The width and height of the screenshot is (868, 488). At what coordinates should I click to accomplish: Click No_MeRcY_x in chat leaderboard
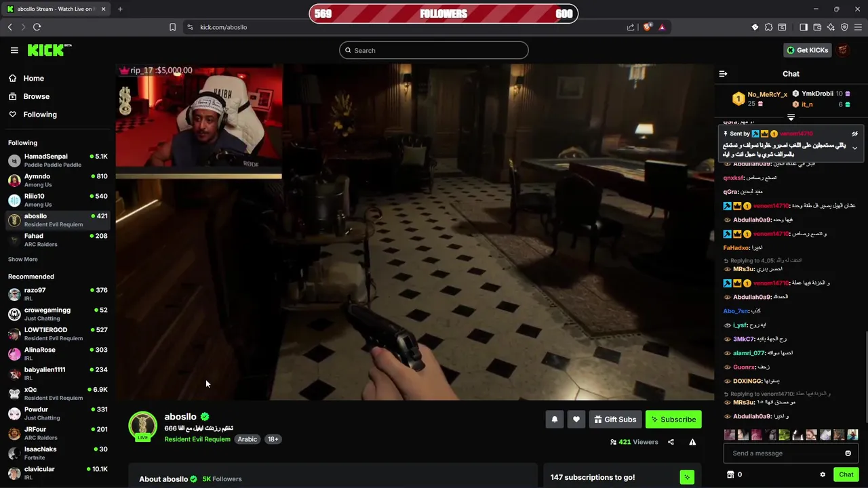[x=767, y=94]
